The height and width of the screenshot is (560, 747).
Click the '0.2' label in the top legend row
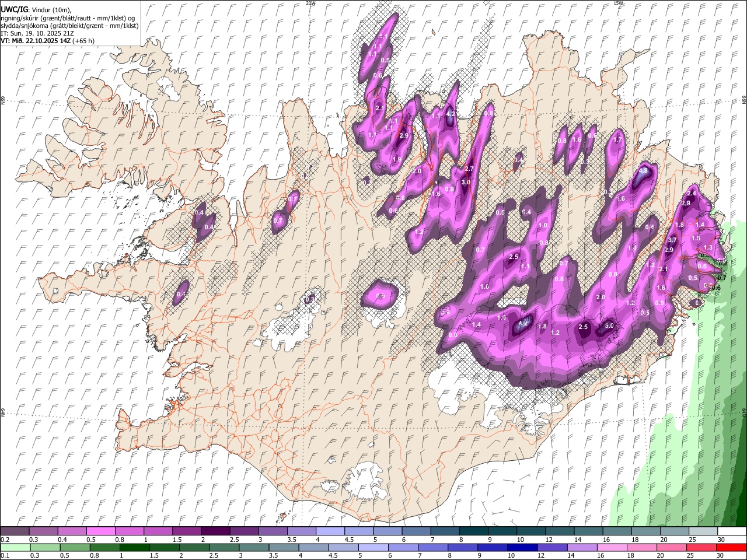pyautogui.click(x=5, y=540)
